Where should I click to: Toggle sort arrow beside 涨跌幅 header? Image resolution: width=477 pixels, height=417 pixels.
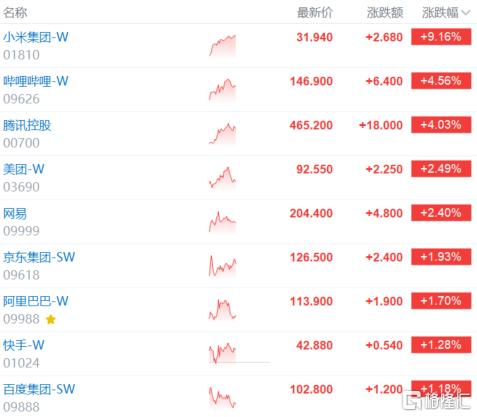[466, 13]
